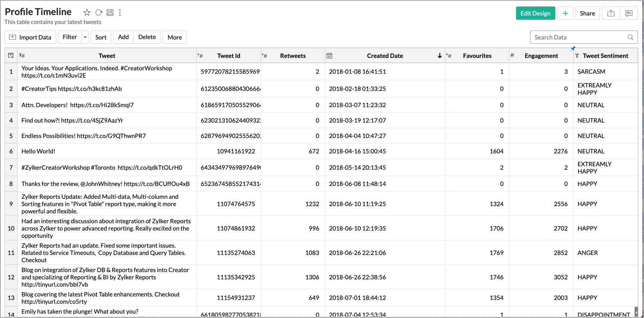Click the descending sort arrow on Created Date
644x318 pixels.
coord(440,55)
